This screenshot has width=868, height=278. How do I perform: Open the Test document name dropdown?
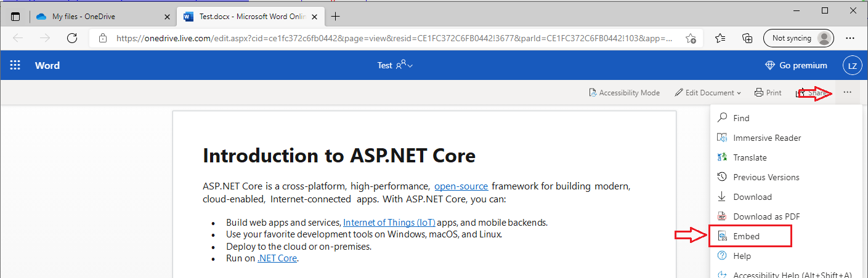tap(395, 65)
